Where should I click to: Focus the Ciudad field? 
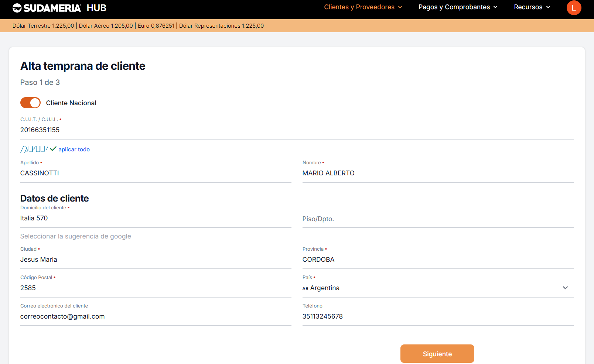pyautogui.click(x=156, y=260)
